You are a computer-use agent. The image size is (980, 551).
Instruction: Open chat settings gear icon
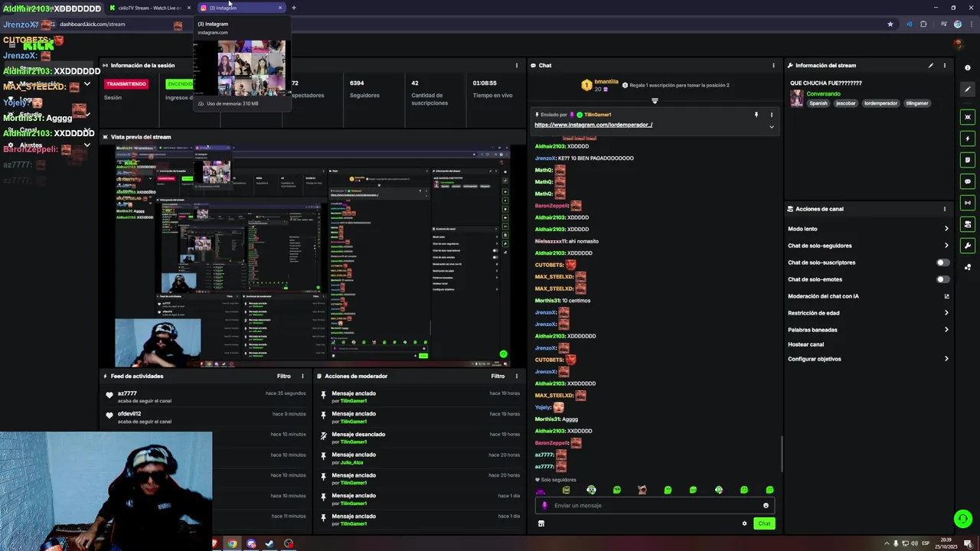(x=744, y=523)
